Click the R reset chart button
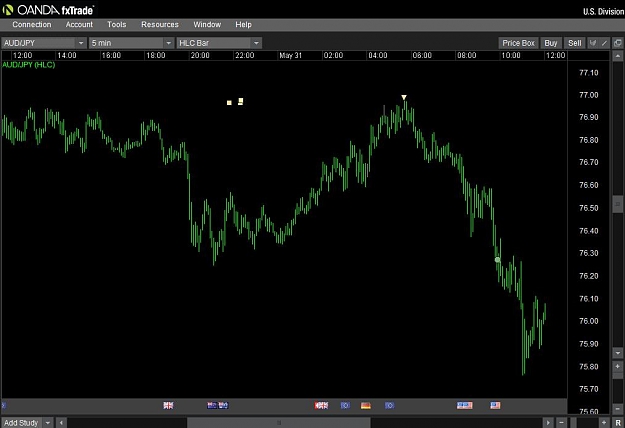625x428 pixels. [618, 422]
